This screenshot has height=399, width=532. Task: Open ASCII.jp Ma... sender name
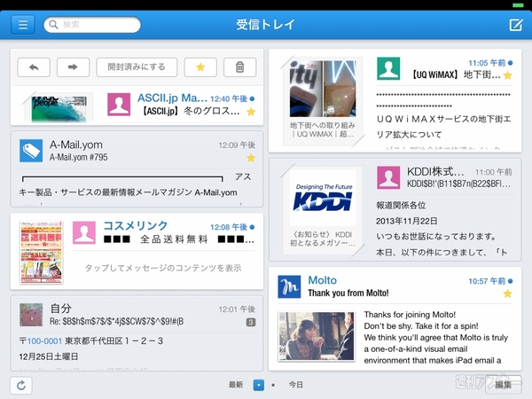(172, 98)
